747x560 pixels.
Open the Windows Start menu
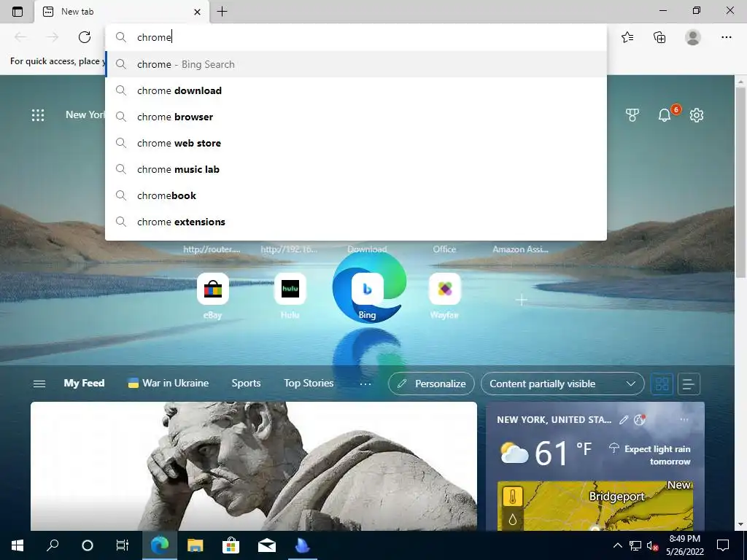18,545
